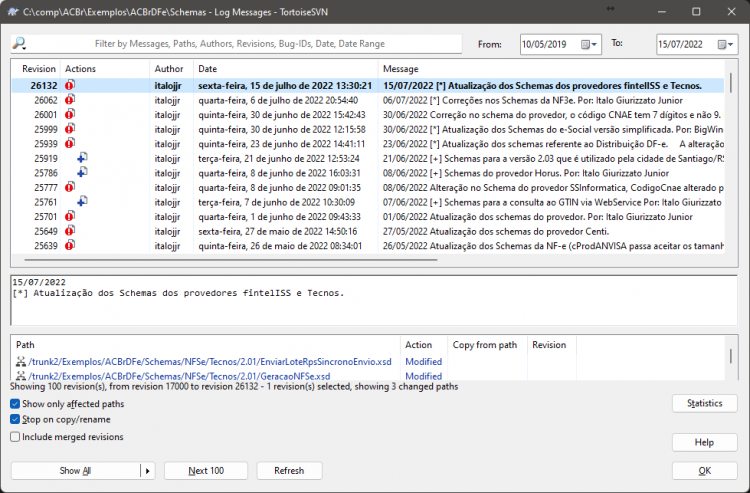Click author italojjr on revision 26132
The image size is (750, 493).
[x=168, y=86]
